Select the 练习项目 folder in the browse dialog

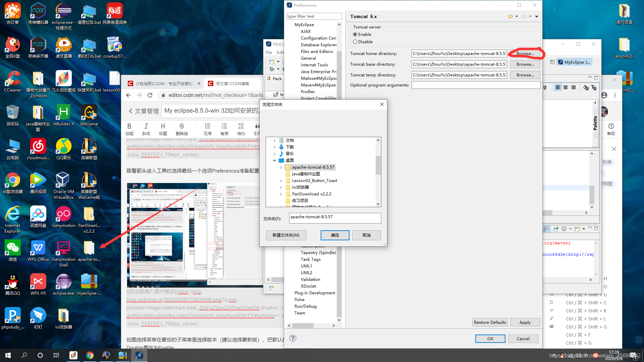click(x=300, y=201)
